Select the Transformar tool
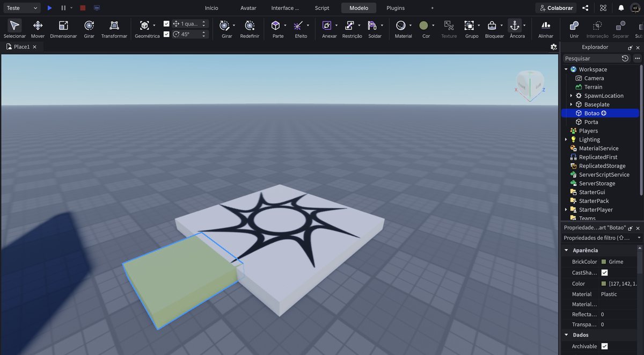Viewport: 644px width, 355px height. (114, 28)
